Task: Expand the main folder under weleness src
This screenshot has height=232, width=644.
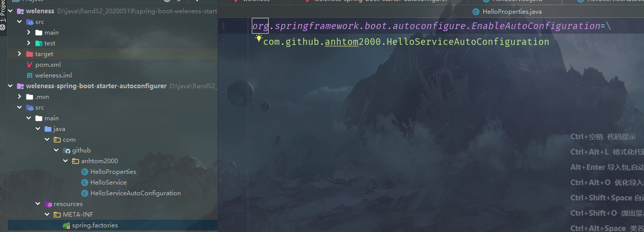Action: tap(29, 33)
